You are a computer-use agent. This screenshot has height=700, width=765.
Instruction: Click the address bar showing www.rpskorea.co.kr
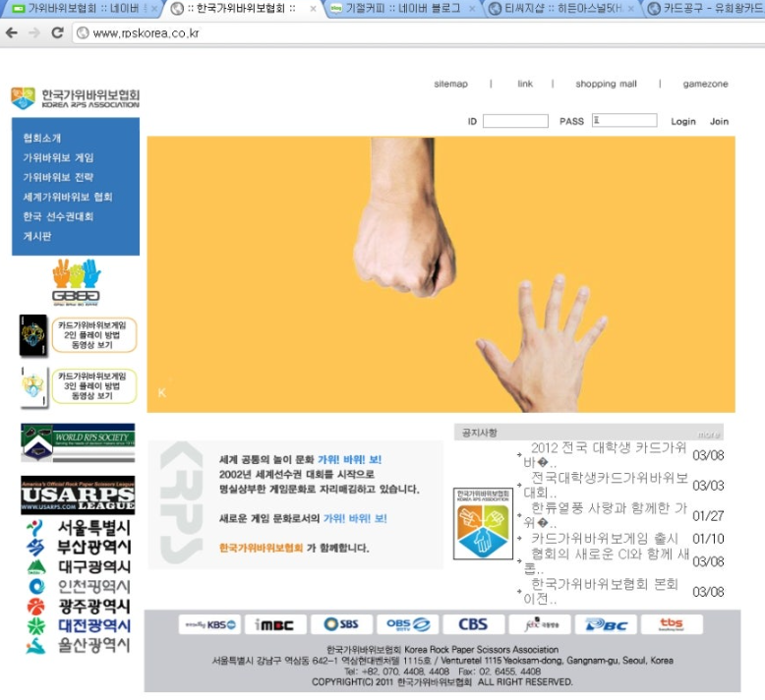420,32
